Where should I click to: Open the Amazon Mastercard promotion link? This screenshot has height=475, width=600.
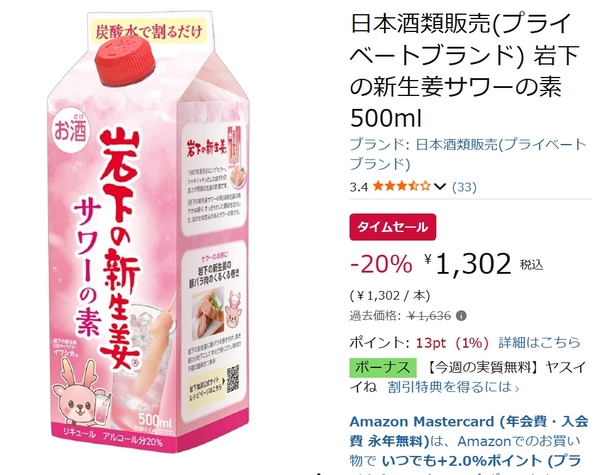(469, 441)
